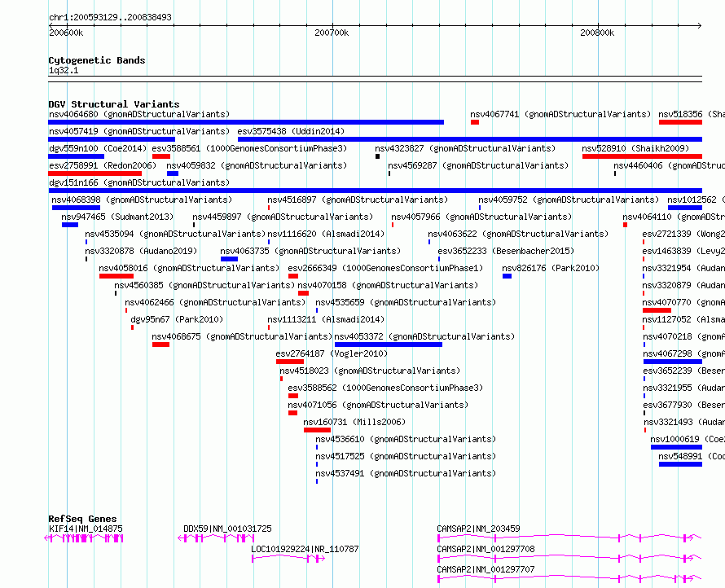
Task: Click the RefSeq Genes track title
Action: point(82,519)
